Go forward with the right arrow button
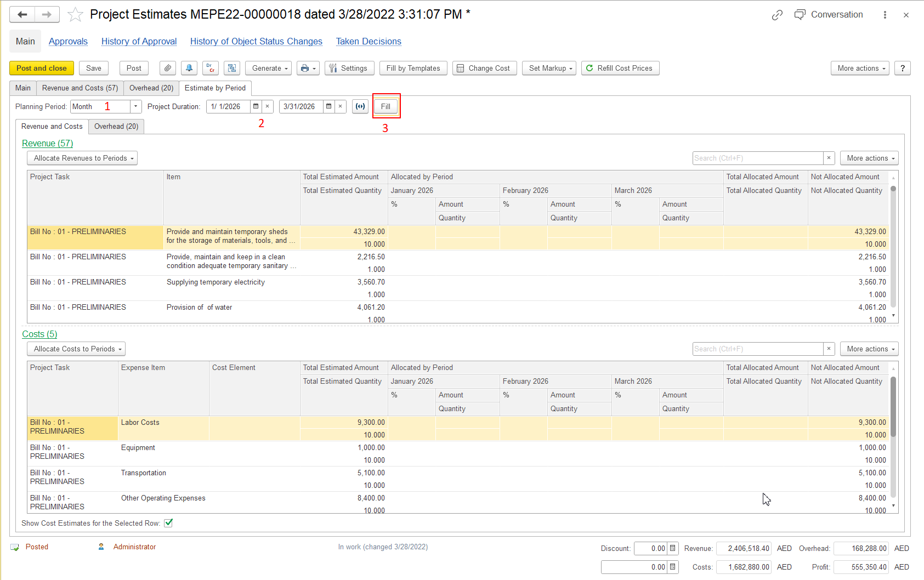The width and height of the screenshot is (924, 580). tap(47, 15)
